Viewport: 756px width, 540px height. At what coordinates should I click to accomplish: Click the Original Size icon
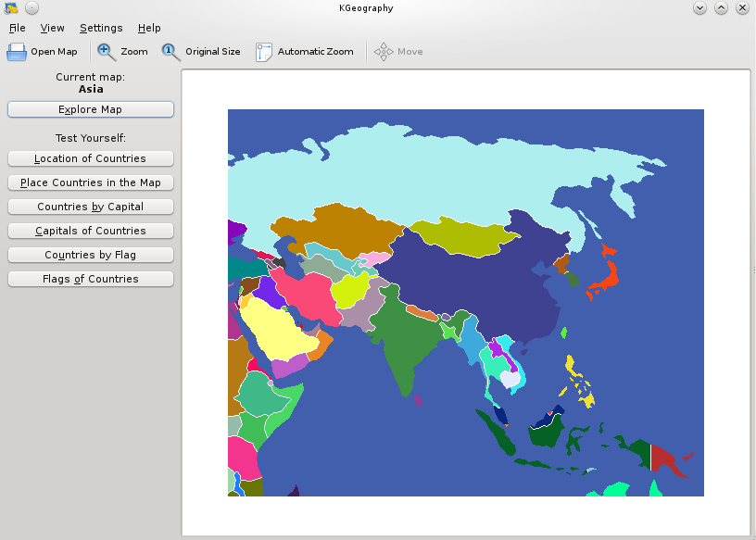[170, 52]
